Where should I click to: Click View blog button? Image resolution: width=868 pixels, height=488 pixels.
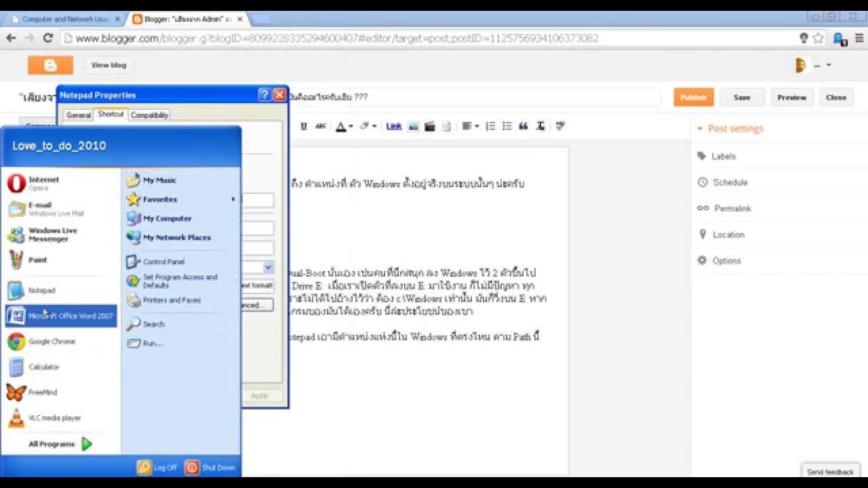(108, 65)
